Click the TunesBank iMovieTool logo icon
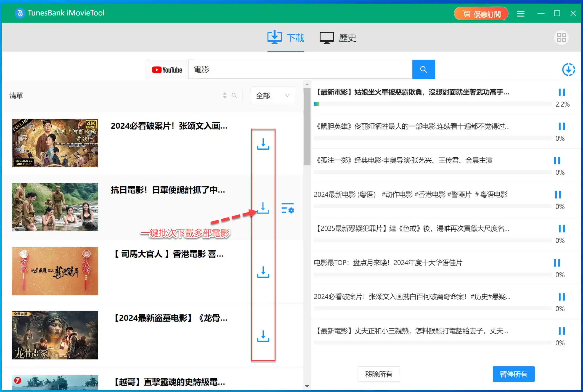This screenshot has width=583, height=392. tap(20, 13)
